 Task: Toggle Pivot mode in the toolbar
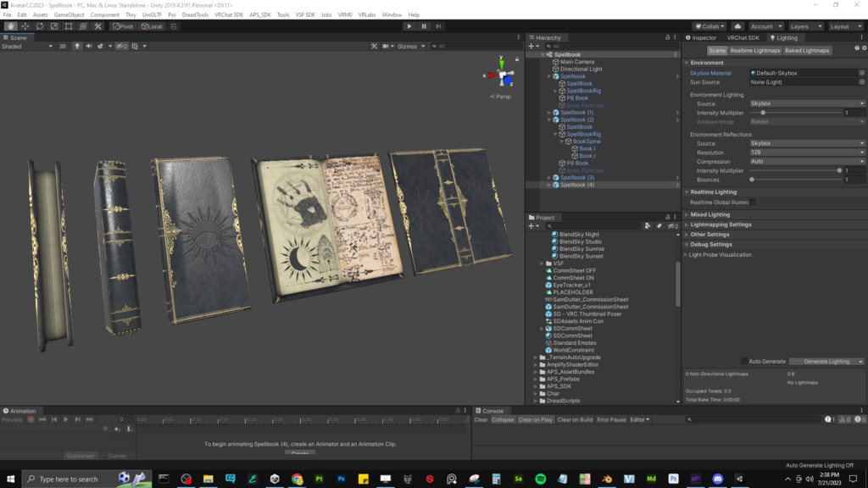click(x=121, y=26)
